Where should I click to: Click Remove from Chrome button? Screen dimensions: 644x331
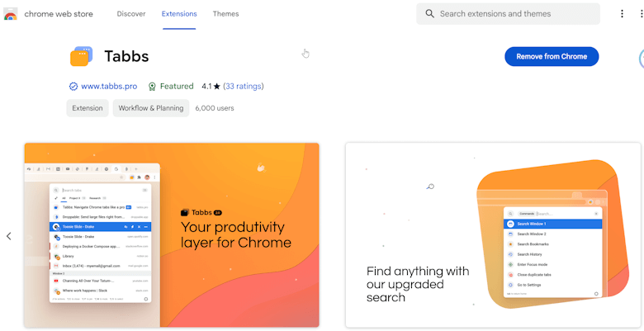pos(552,57)
